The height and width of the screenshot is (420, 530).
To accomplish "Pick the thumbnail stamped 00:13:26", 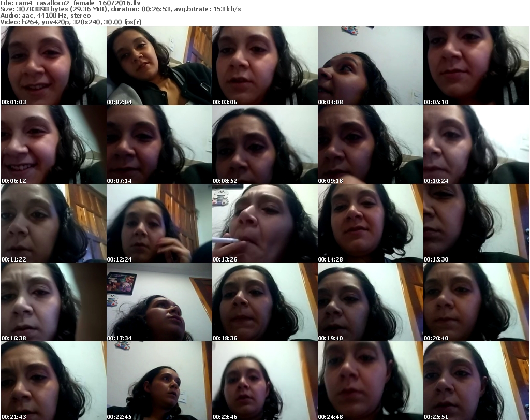I will tap(264, 223).
